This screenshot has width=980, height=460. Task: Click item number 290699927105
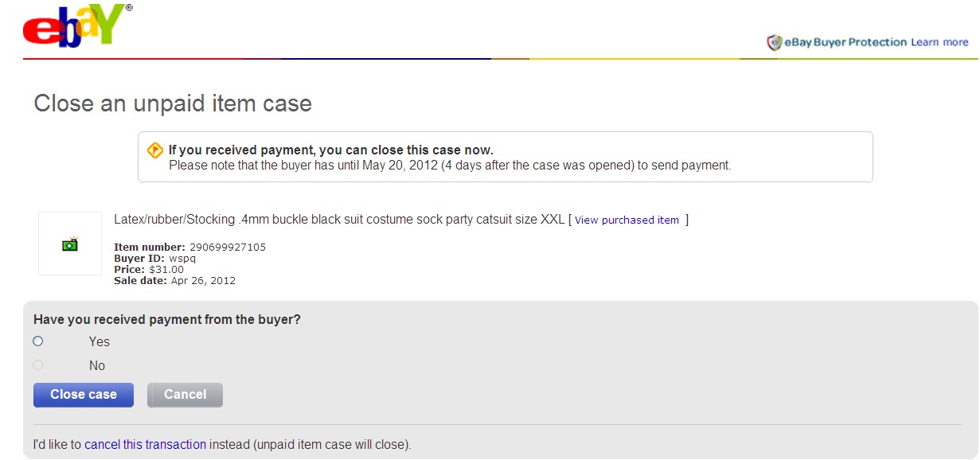pyautogui.click(x=227, y=247)
